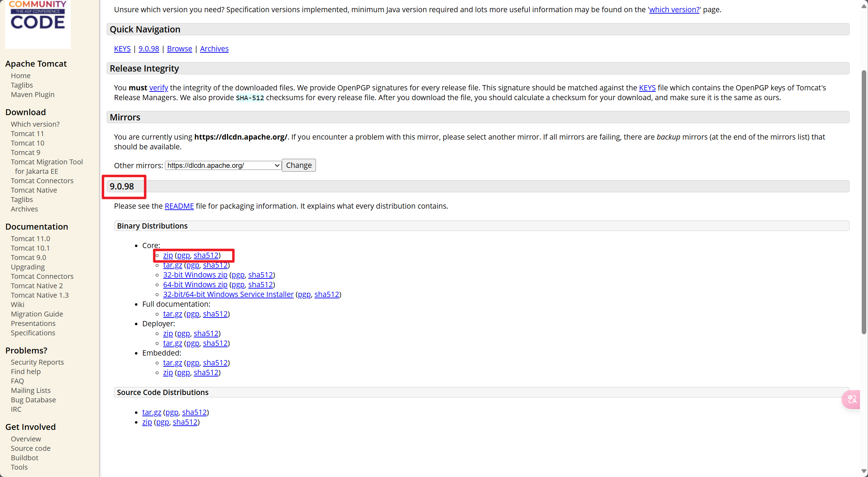Click the README file link
This screenshot has height=477, width=868.
[179, 206]
